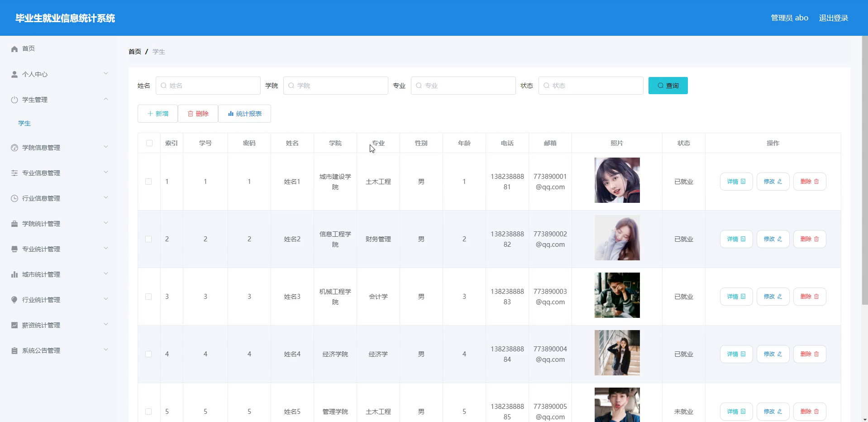Click the chart icon beside 薪资统计管理

(x=14, y=325)
